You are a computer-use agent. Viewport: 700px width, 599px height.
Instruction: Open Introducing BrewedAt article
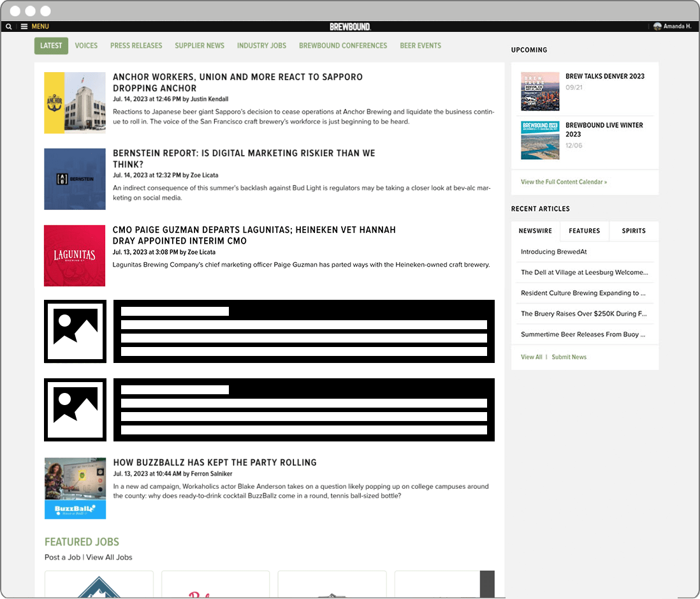click(x=553, y=252)
